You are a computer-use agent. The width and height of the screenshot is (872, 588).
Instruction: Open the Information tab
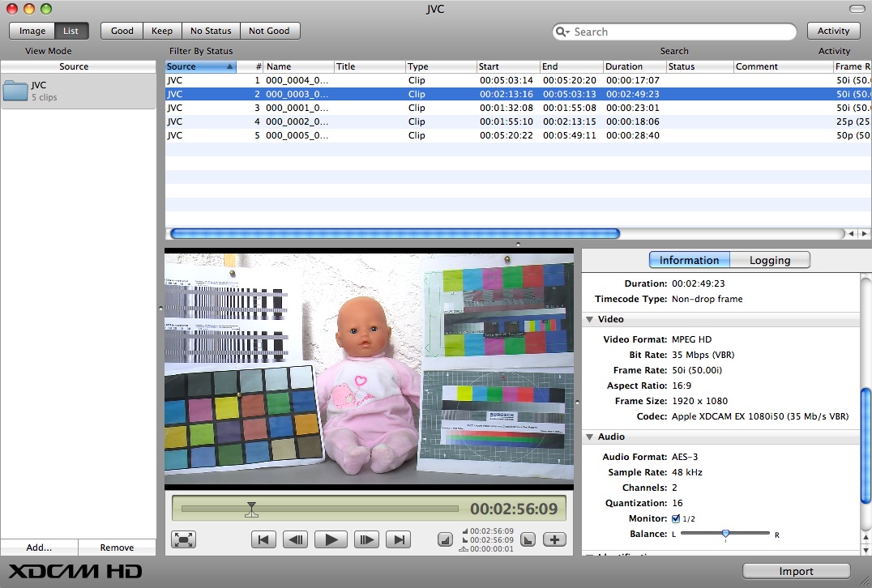click(x=689, y=260)
